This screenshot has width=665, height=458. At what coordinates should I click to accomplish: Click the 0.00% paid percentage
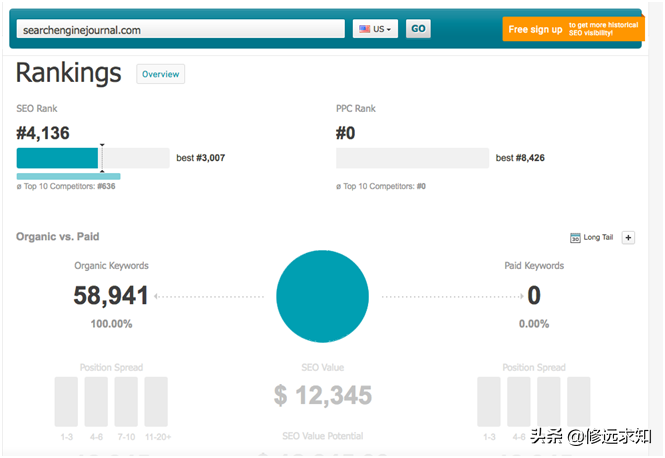(534, 324)
